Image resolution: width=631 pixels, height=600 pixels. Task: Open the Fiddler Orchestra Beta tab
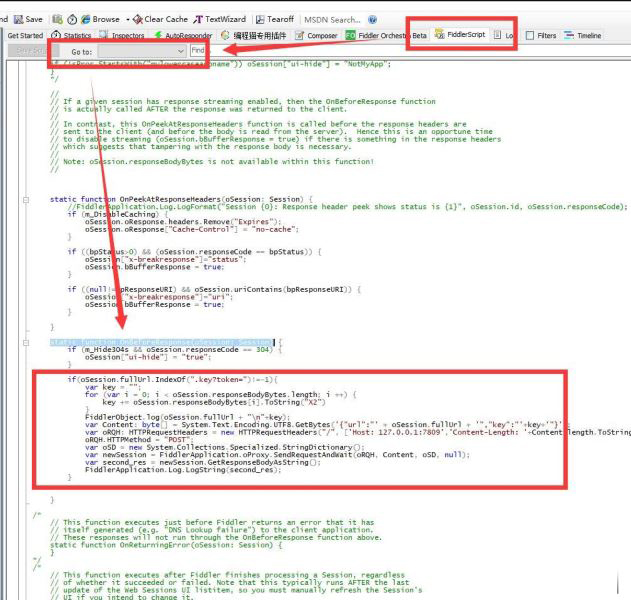pyautogui.click(x=386, y=35)
